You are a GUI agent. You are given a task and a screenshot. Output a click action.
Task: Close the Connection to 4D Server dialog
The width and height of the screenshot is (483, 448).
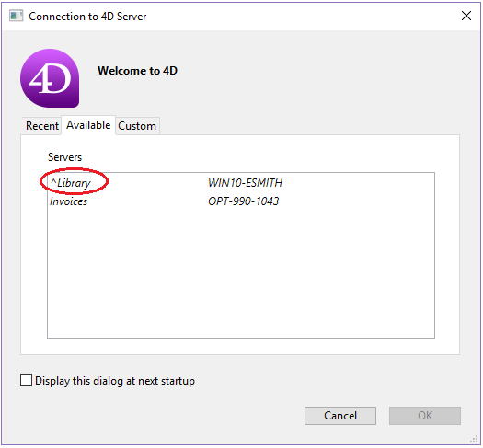pyautogui.click(x=466, y=16)
